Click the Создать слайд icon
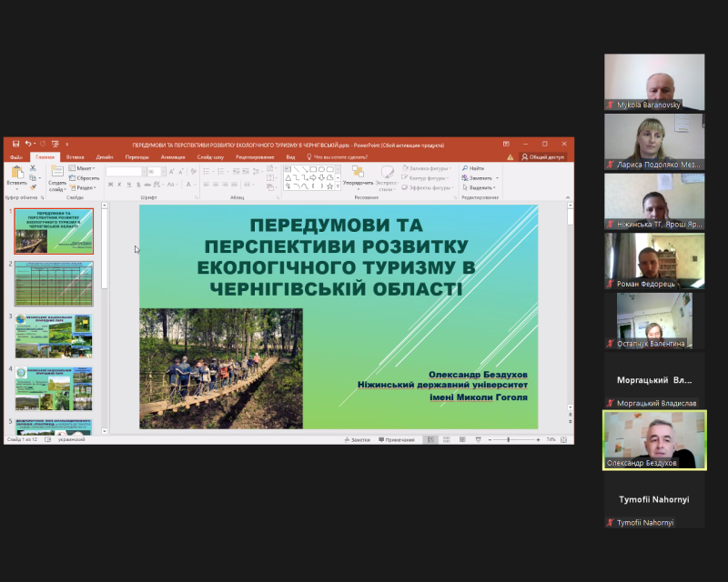 coord(56,175)
